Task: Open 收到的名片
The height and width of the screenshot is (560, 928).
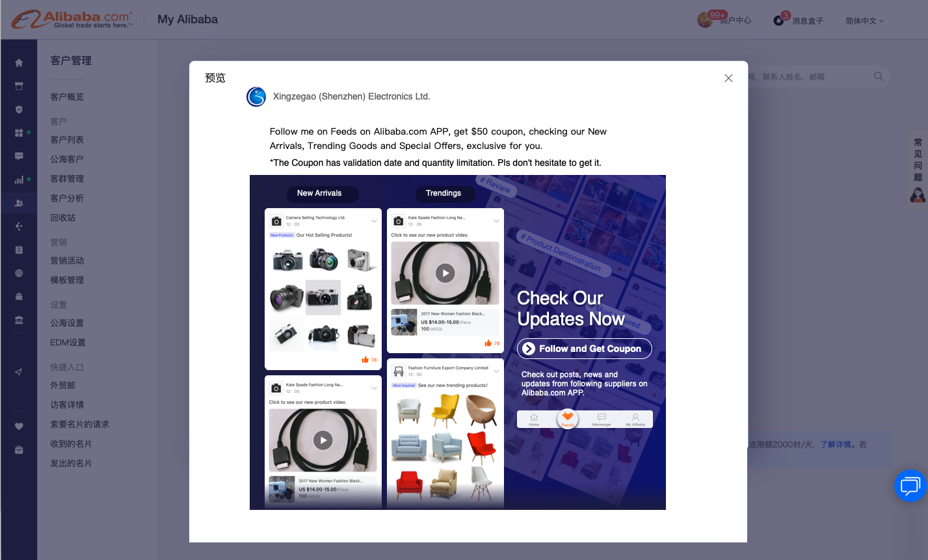Action: pyautogui.click(x=71, y=444)
